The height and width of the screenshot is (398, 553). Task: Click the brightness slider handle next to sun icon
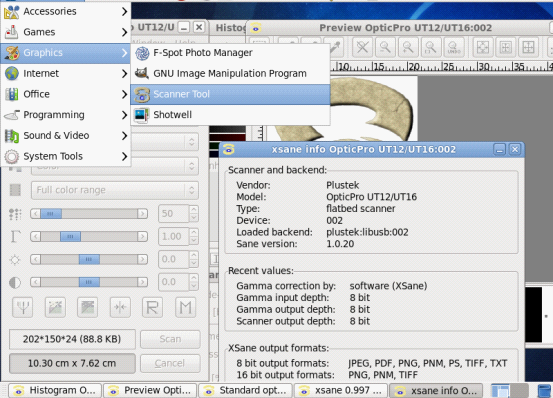pos(89,259)
